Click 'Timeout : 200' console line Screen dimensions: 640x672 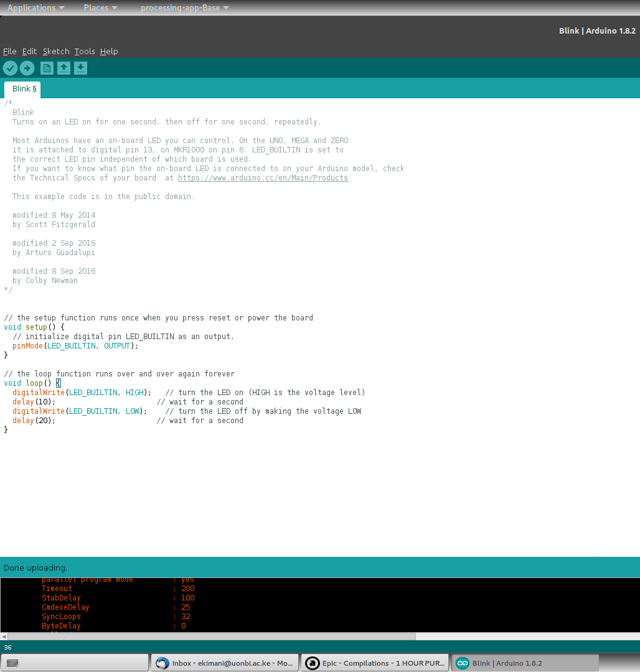[x=118, y=589]
